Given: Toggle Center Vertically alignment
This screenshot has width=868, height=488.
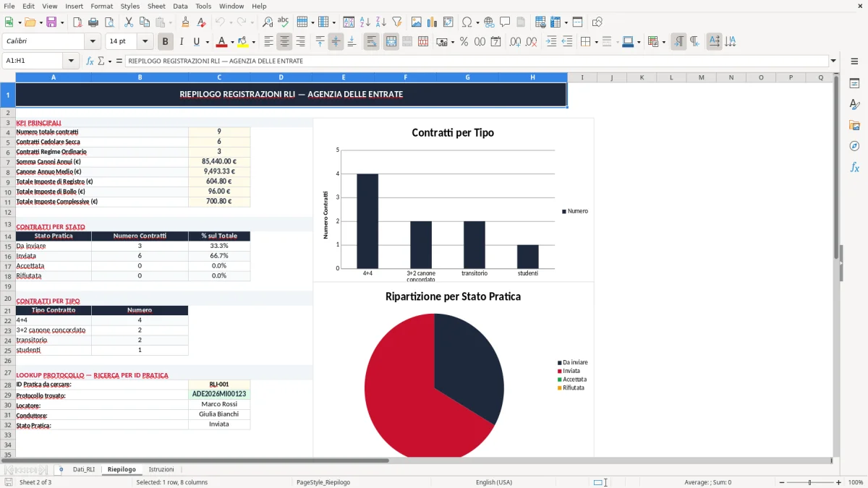Looking at the screenshot, I should coord(336,42).
